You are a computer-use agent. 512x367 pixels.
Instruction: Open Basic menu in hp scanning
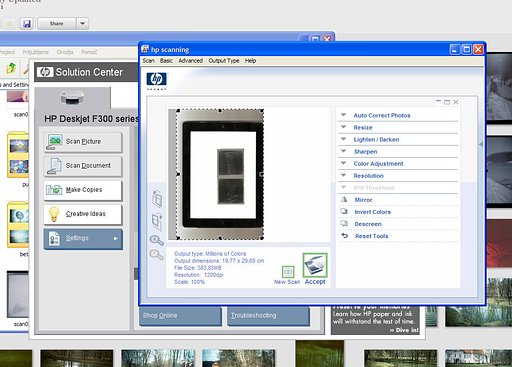tap(166, 61)
